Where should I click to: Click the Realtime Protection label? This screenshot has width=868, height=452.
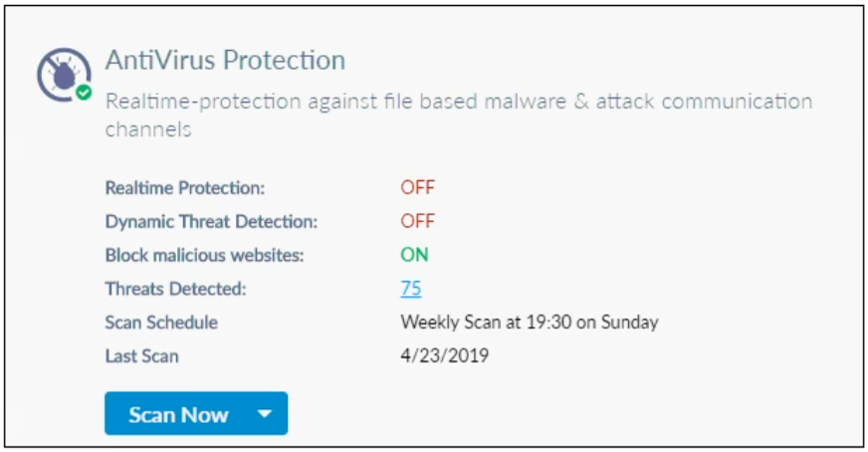pyautogui.click(x=185, y=187)
